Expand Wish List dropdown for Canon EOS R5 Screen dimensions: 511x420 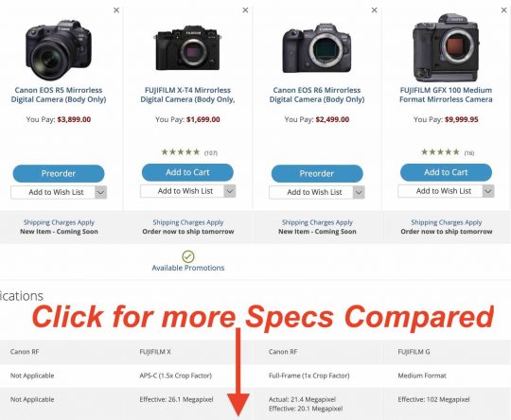pos(100,192)
